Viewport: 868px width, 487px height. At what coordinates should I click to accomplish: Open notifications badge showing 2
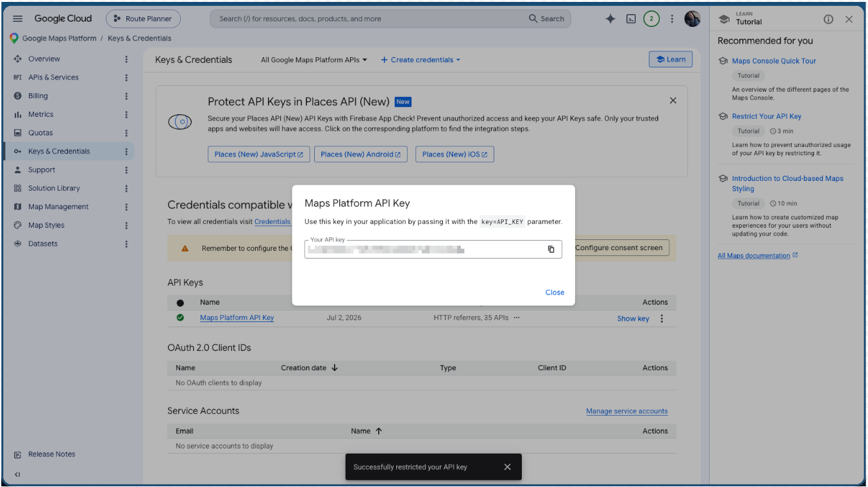651,19
